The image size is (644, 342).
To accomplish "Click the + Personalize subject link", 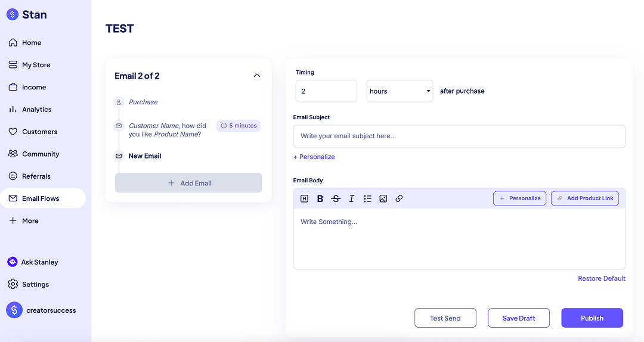I will point(314,157).
